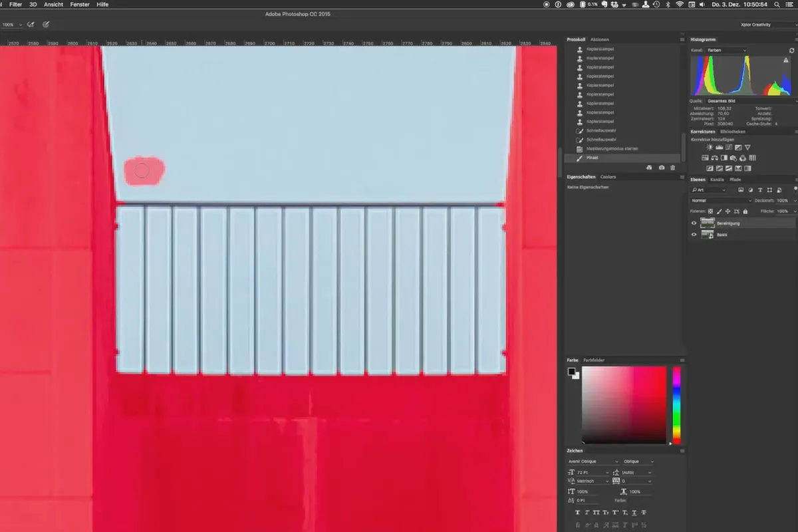Click the Helligkeit/Kontrast sun adjustment icon

709,147
